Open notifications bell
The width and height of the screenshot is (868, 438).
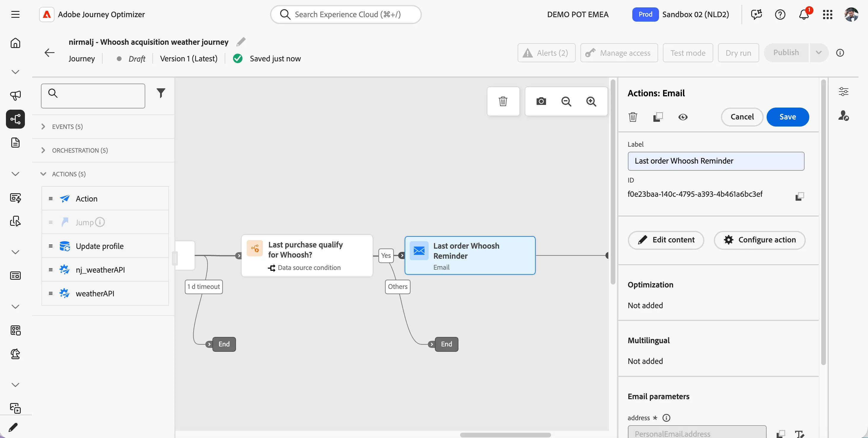coord(804,15)
